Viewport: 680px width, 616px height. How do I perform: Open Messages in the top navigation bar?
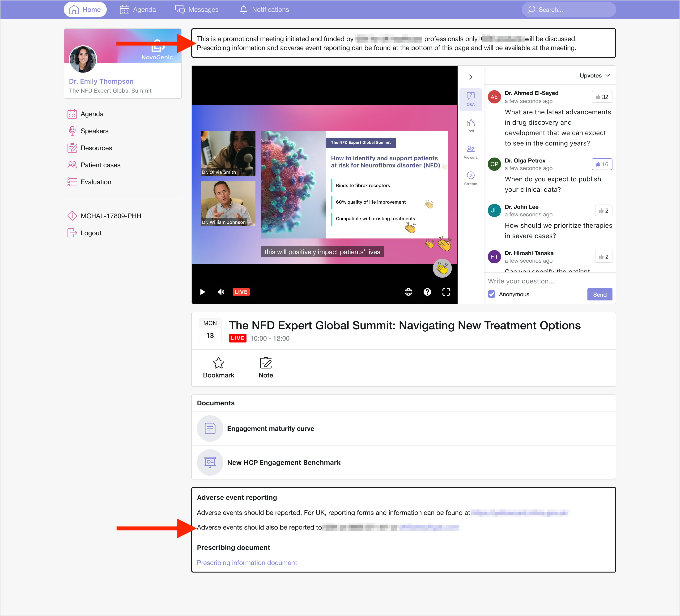[197, 9]
